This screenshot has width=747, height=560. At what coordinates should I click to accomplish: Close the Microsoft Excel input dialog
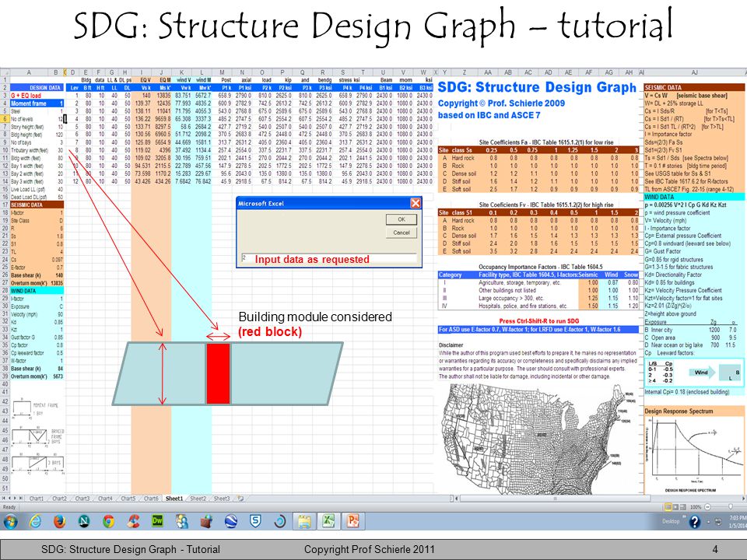click(416, 203)
